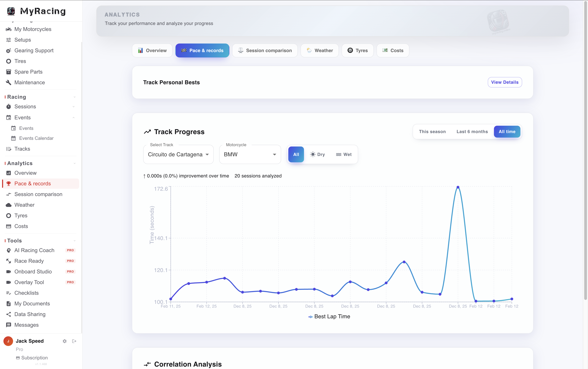Screen dimensions: 588x369
Task: Click the Events Calendar grid icon
Action: pyautogui.click(x=13, y=138)
